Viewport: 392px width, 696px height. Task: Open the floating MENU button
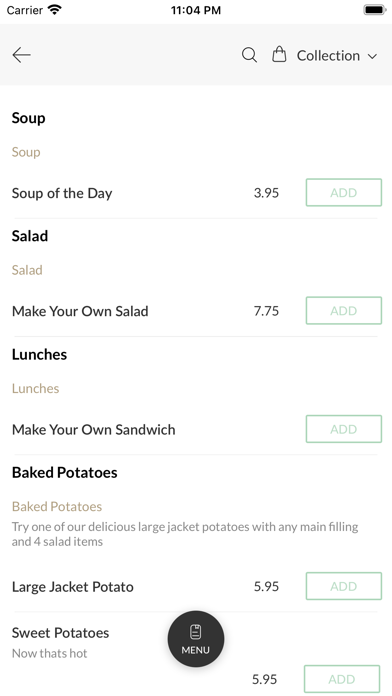tap(196, 639)
